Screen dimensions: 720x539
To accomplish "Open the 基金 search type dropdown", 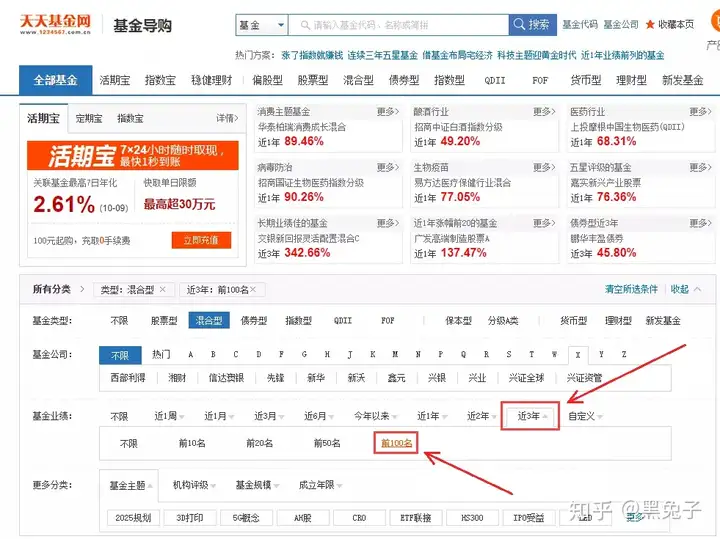I will click(x=262, y=25).
